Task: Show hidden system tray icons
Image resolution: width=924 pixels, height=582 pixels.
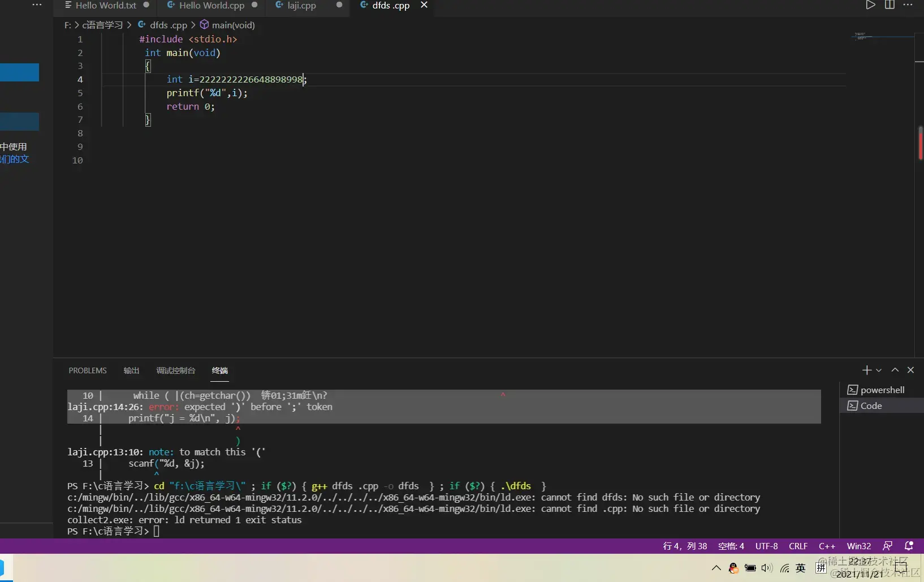Action: pos(716,568)
